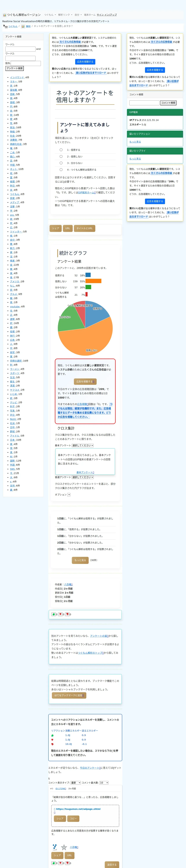The width and height of the screenshot is (186, 868).
Task: Click comment #3 thumbs-down reaction icon
Action: click(x=67, y=863)
